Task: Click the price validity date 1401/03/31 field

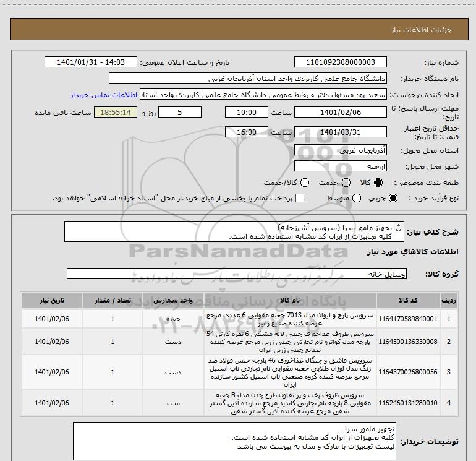Action: coord(340,132)
